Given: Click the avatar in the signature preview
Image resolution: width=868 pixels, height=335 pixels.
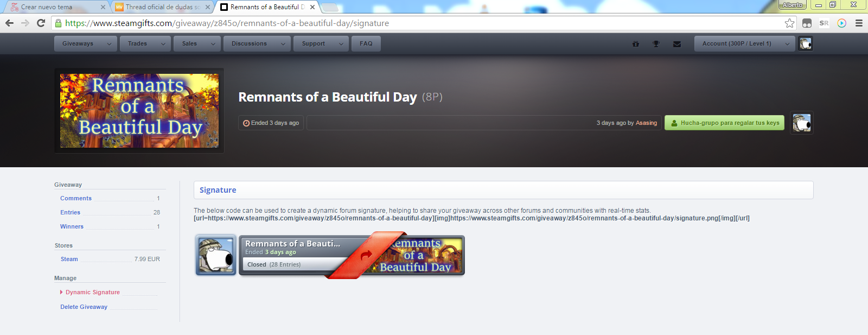Looking at the screenshot, I should [x=216, y=255].
